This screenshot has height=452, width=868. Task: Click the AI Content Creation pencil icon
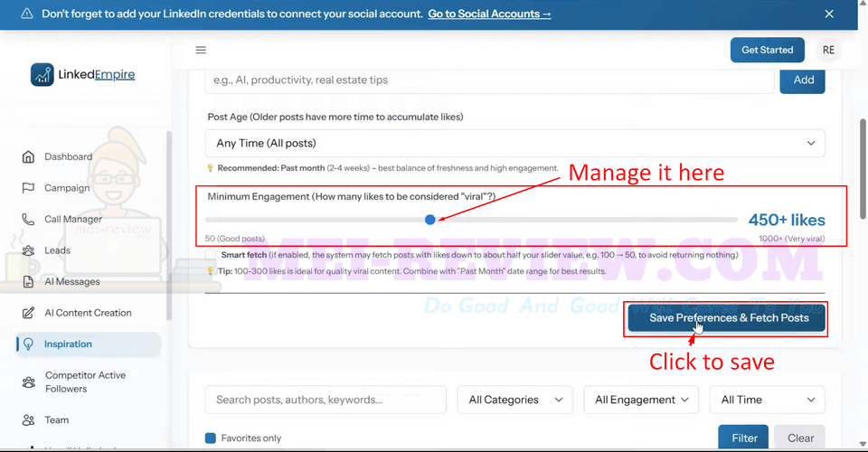tap(28, 313)
